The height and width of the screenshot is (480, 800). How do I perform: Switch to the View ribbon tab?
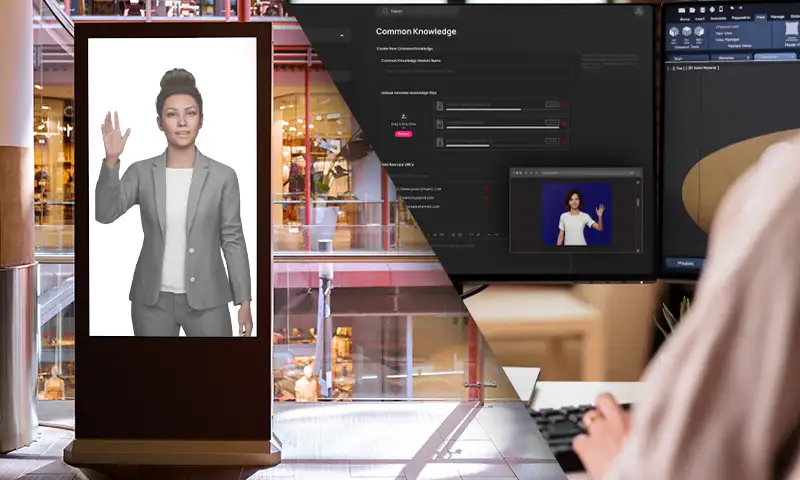[x=761, y=17]
